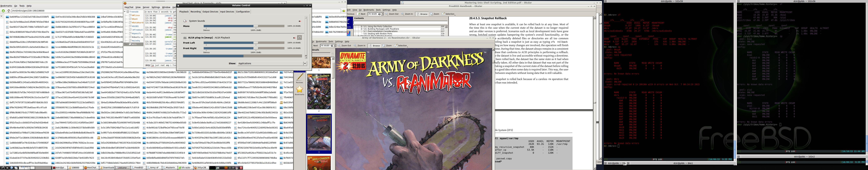Viewport: 868px width, 170px height.
Task: Switch to the Output Devices tab
Action: click(x=210, y=12)
